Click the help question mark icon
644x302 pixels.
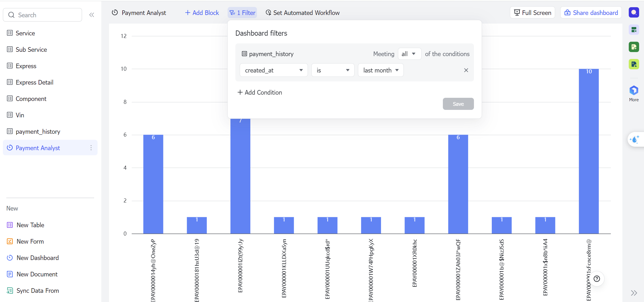pyautogui.click(x=597, y=278)
